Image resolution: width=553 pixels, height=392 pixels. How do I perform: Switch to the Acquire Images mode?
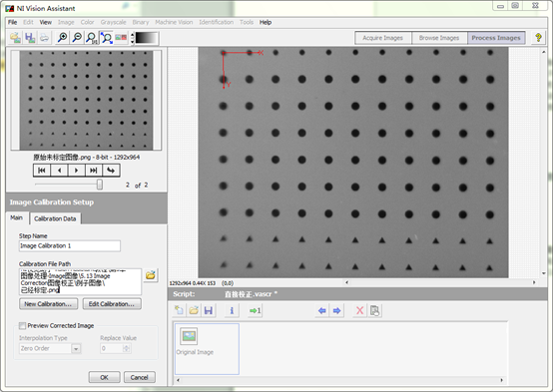pos(383,38)
